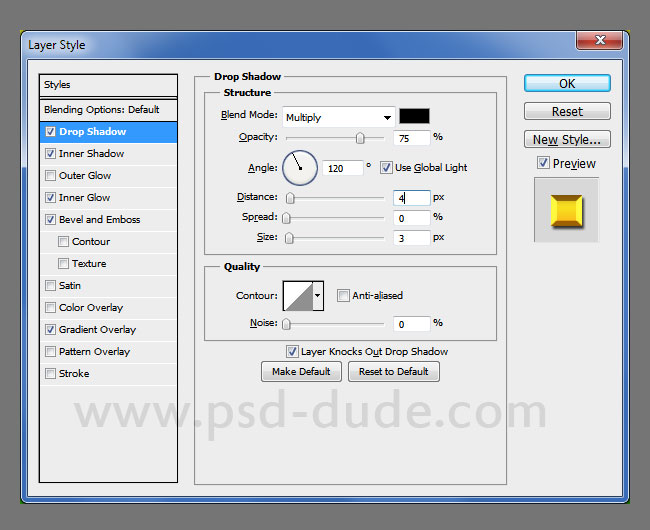650x530 pixels.
Task: Toggle the Preview checkbox
Action: point(543,162)
